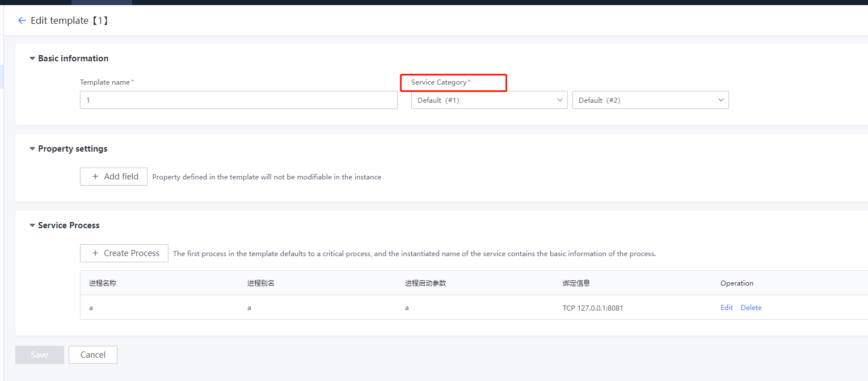Edit the process named a
This screenshot has height=381, width=868.
tap(726, 307)
